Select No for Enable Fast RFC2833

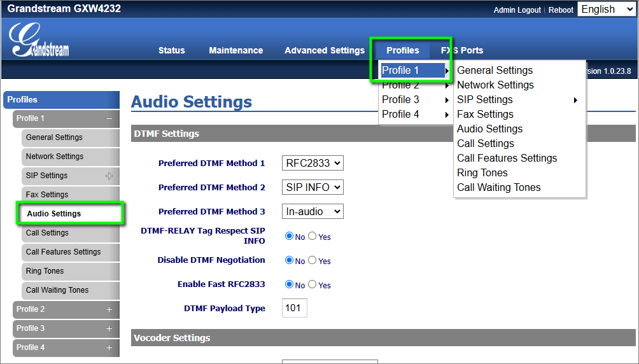click(289, 284)
